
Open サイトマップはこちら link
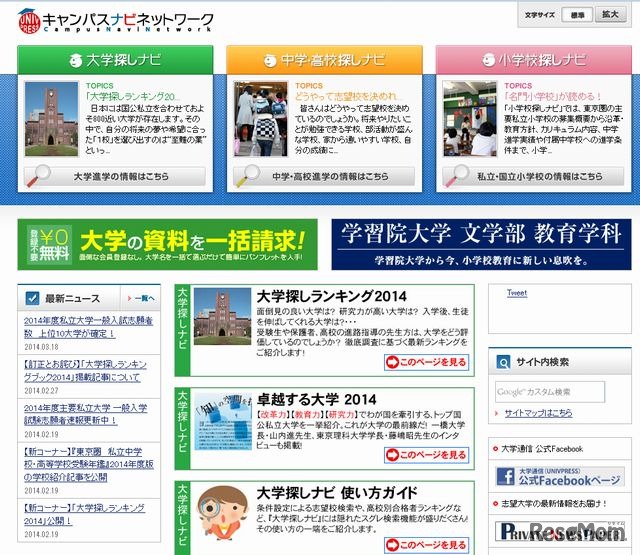tap(538, 413)
